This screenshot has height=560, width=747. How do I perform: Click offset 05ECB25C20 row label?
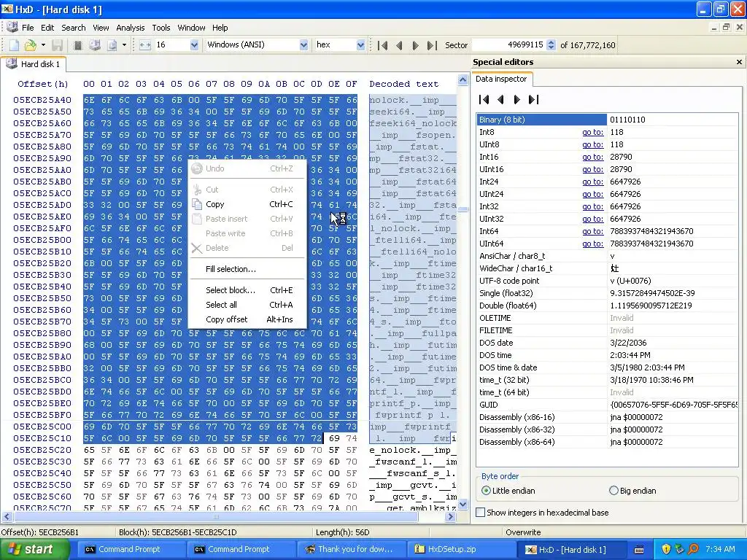point(42,450)
